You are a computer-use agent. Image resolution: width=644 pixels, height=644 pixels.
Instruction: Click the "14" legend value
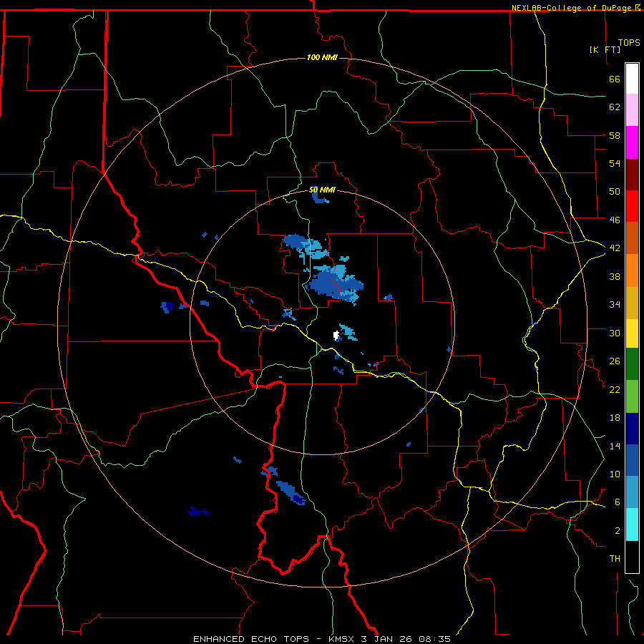tap(615, 446)
